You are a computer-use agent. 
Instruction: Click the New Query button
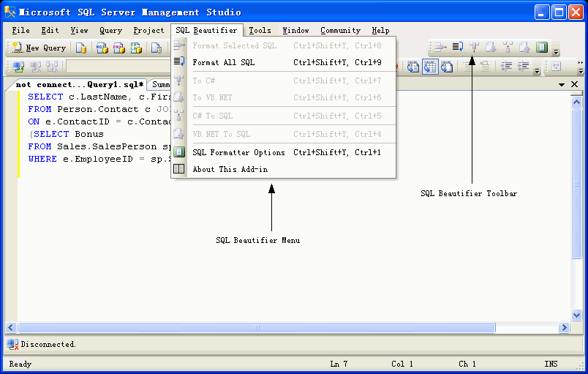click(39, 48)
